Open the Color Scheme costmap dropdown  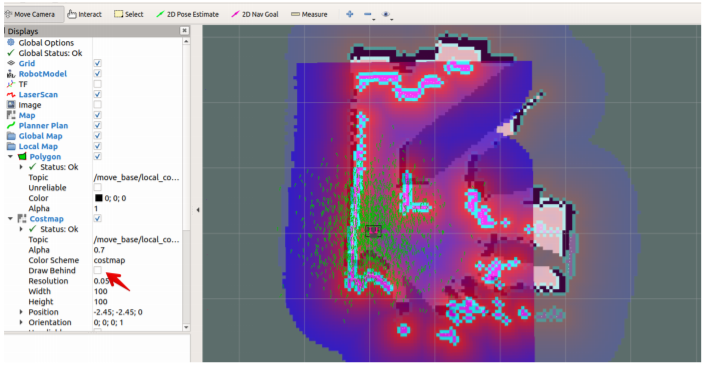coord(137,260)
